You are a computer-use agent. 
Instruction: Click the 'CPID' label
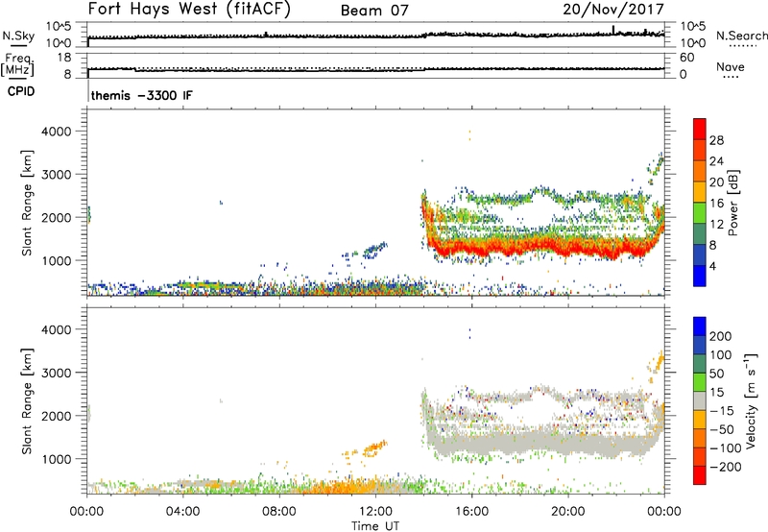(21, 91)
